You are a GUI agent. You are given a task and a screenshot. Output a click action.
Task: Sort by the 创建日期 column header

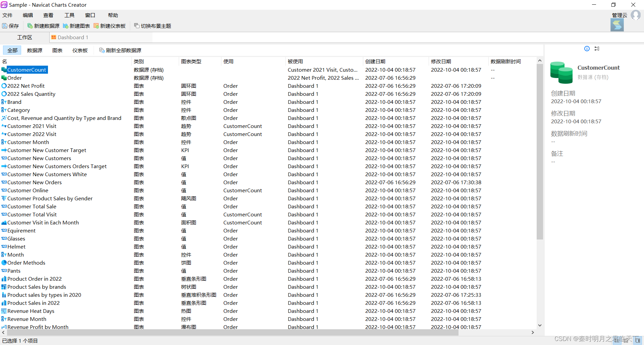coord(375,61)
